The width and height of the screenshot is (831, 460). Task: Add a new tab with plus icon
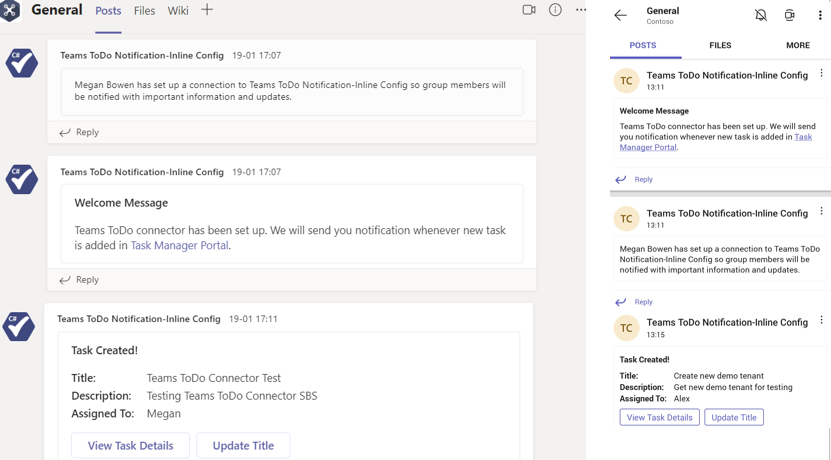coord(207,10)
